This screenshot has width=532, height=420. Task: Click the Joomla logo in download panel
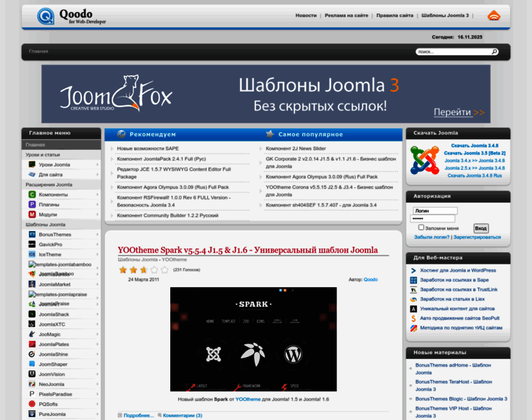(424, 160)
